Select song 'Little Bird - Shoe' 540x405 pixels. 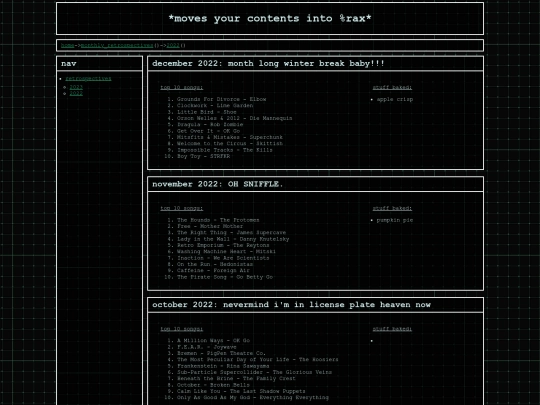click(207, 112)
